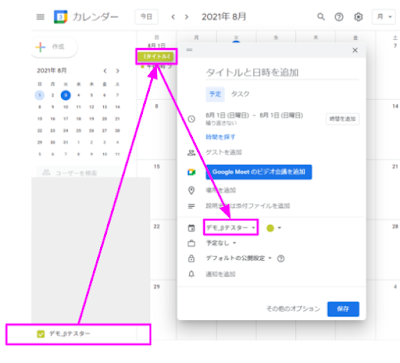Click the 保存 save button
Image resolution: width=400 pixels, height=363 pixels.
(343, 309)
